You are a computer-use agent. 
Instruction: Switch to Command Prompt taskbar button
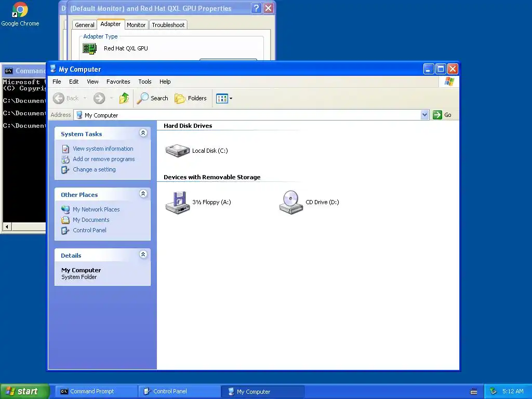(x=96, y=391)
